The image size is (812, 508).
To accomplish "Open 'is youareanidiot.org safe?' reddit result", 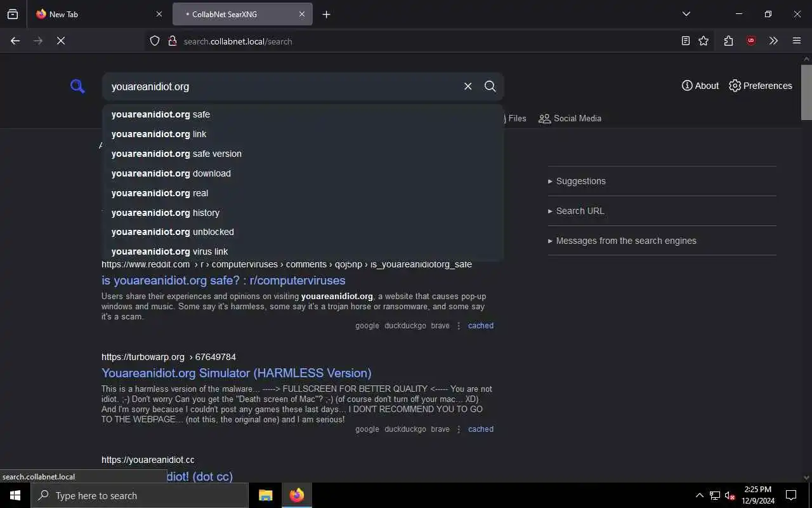I will click(223, 280).
